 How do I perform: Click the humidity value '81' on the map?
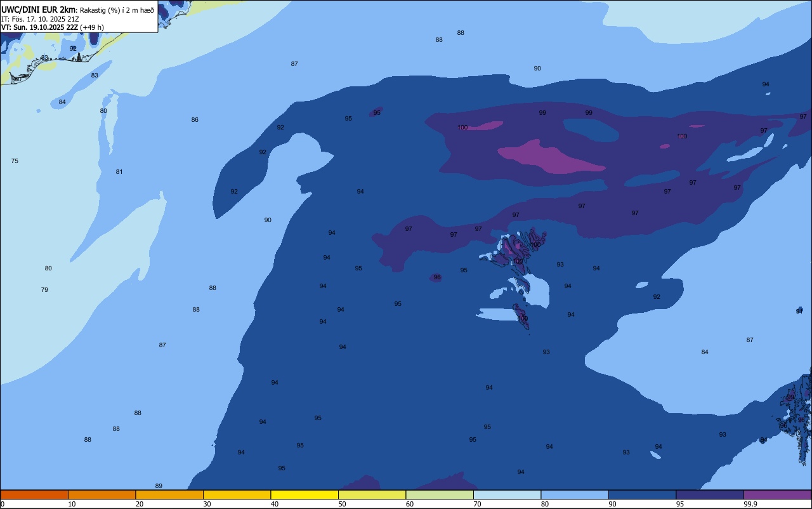click(119, 172)
